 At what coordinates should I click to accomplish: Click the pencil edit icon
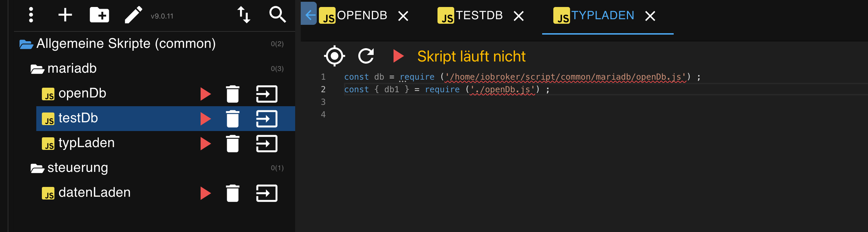point(133,15)
